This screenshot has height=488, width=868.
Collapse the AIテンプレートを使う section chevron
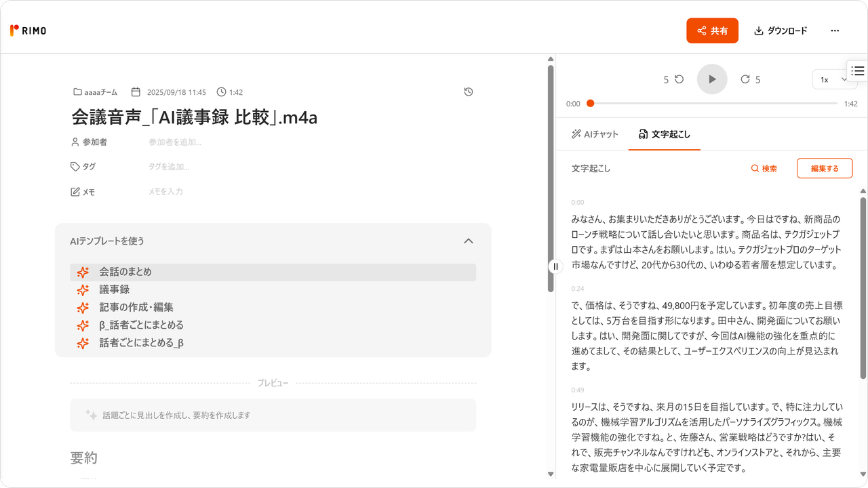coord(468,241)
